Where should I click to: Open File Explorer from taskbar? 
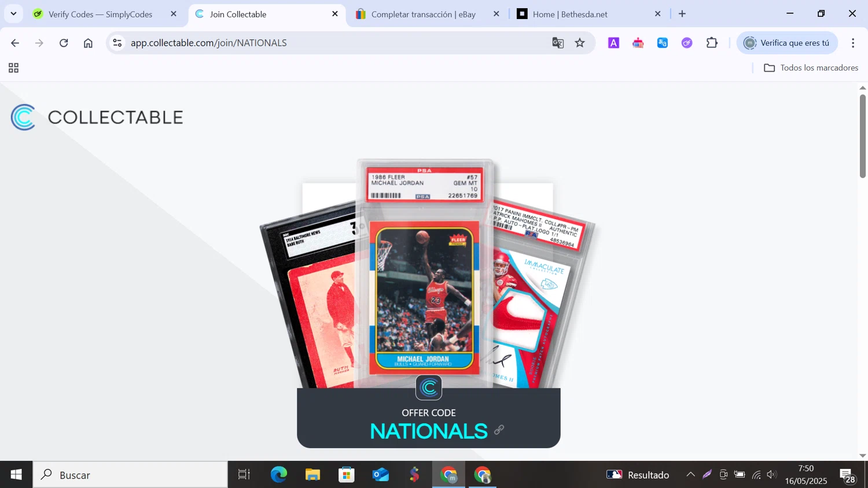coord(313,475)
